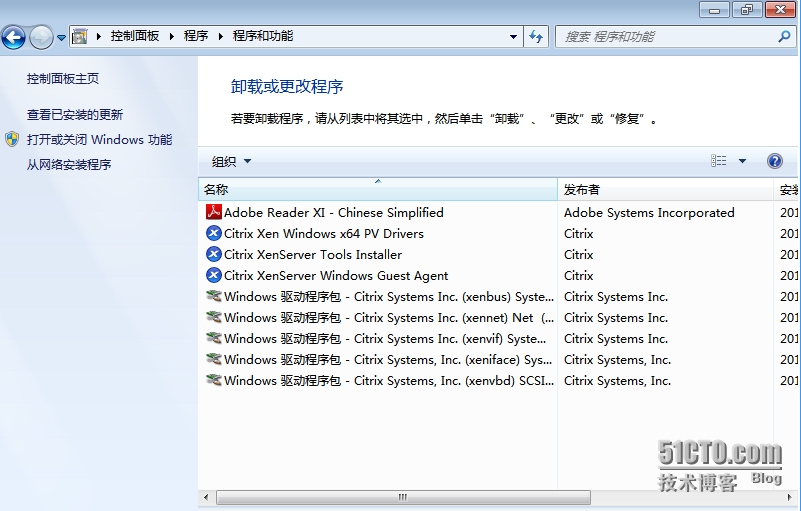Select the (xenvbd) SCSI driver package entry
The height and width of the screenshot is (511, 801).
(389, 380)
